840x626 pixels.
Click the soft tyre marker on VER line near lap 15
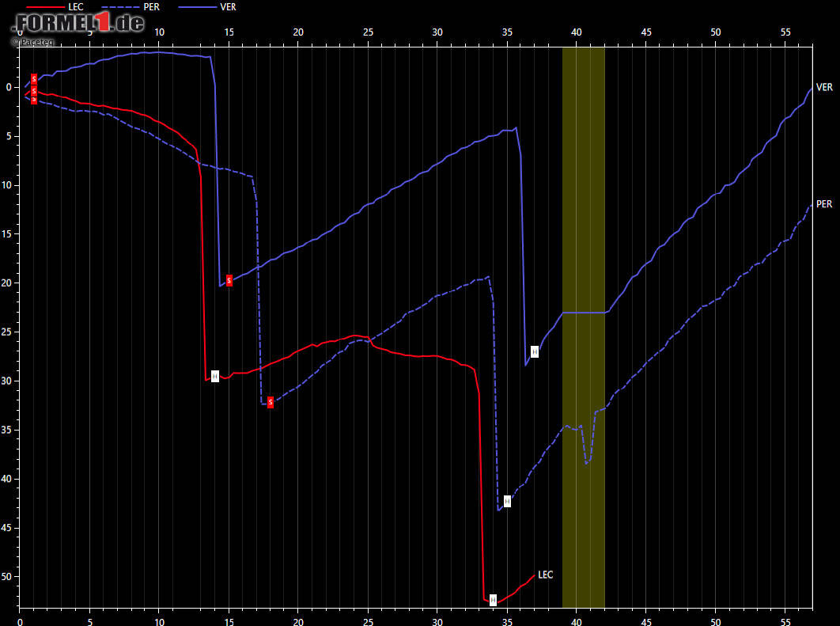pos(229,280)
